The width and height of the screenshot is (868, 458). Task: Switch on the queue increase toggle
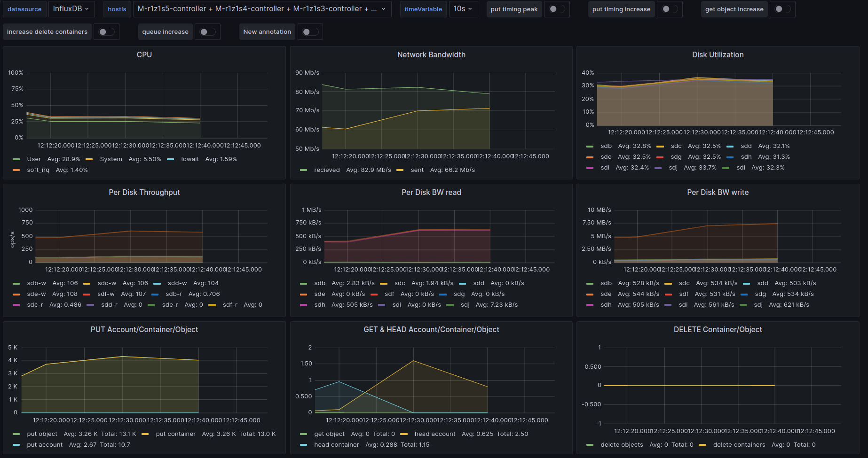207,32
